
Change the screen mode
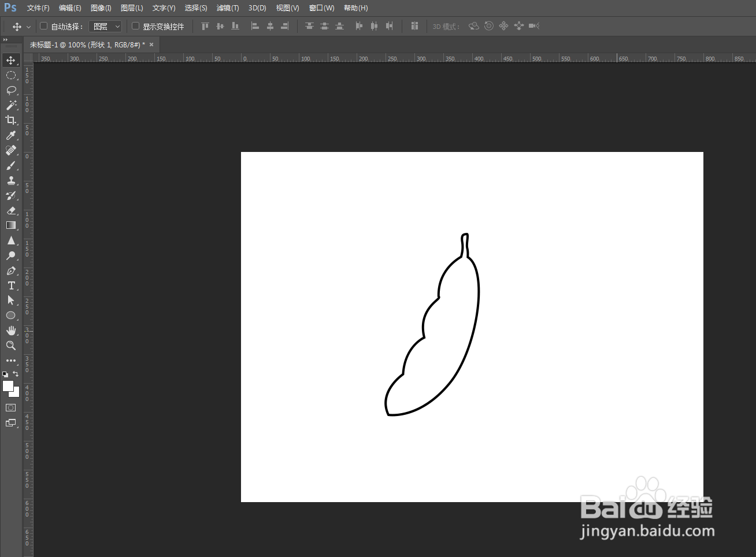(x=11, y=423)
